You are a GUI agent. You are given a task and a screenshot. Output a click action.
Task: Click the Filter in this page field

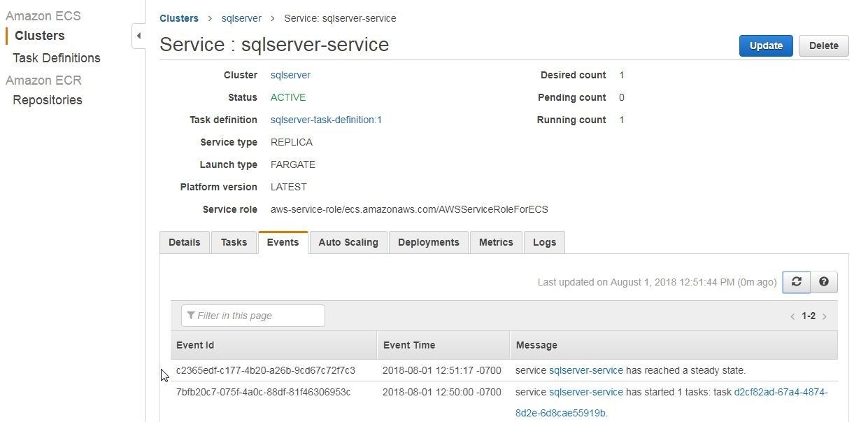pyautogui.click(x=253, y=316)
